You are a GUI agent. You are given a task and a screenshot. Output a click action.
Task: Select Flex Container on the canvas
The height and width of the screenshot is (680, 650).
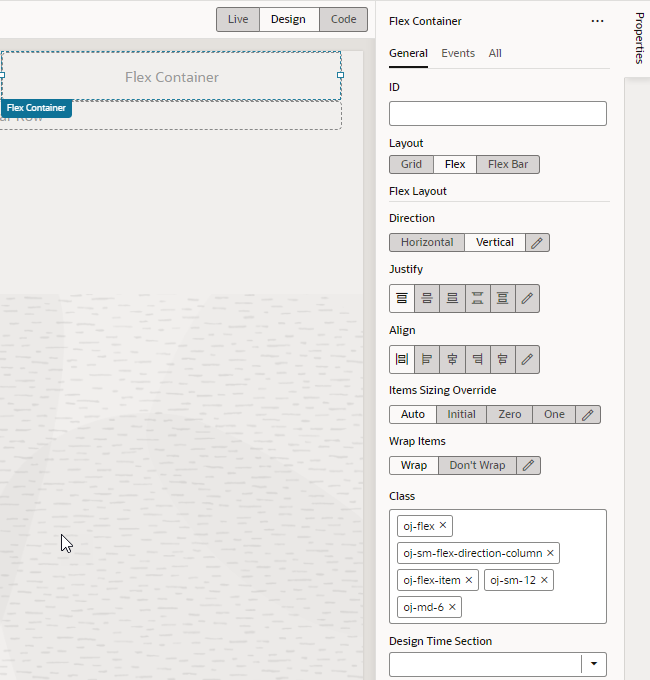point(171,77)
